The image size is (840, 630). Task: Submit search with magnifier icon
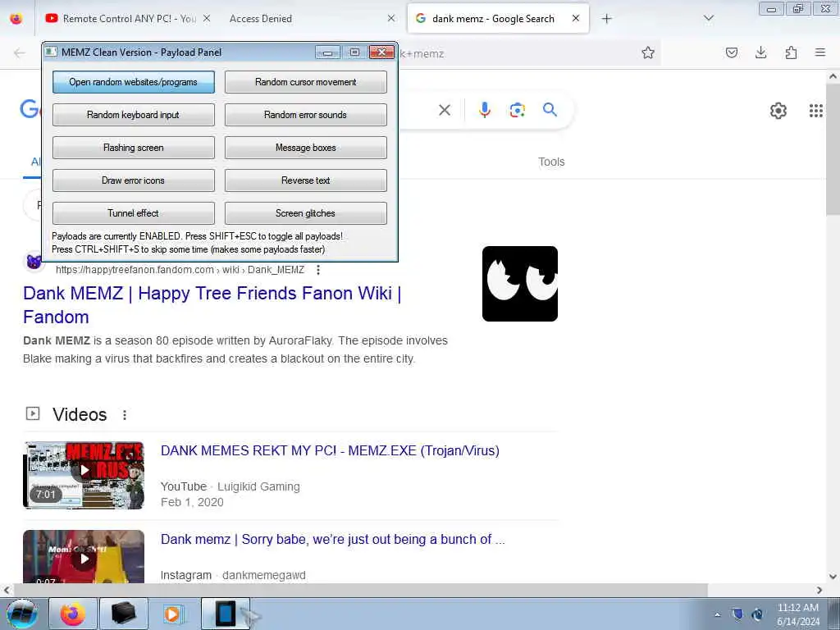tap(550, 110)
